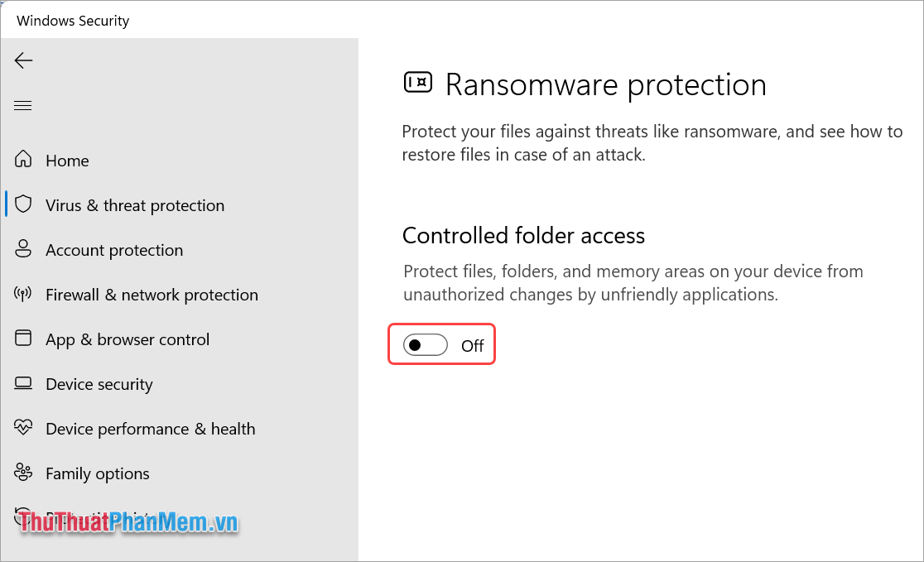
Task: Open Device performance & health page
Action: (x=150, y=428)
